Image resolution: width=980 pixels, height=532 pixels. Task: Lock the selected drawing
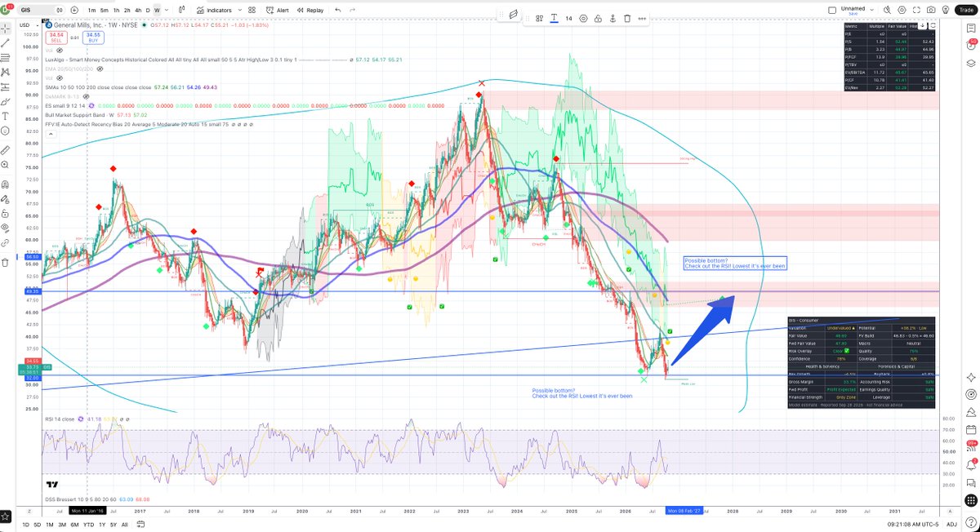[x=598, y=18]
